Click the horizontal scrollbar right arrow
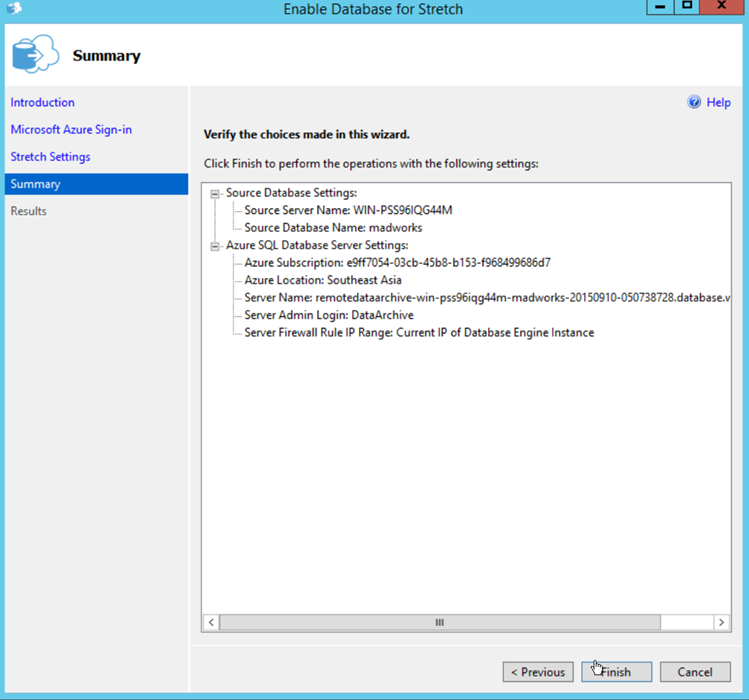The image size is (749, 700). click(x=721, y=623)
